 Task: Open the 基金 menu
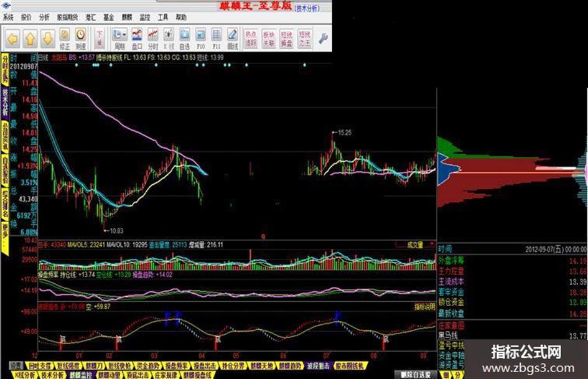pos(109,17)
